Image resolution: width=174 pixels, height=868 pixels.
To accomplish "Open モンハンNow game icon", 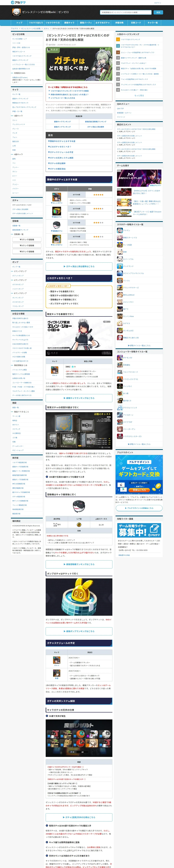I will (120, 316).
